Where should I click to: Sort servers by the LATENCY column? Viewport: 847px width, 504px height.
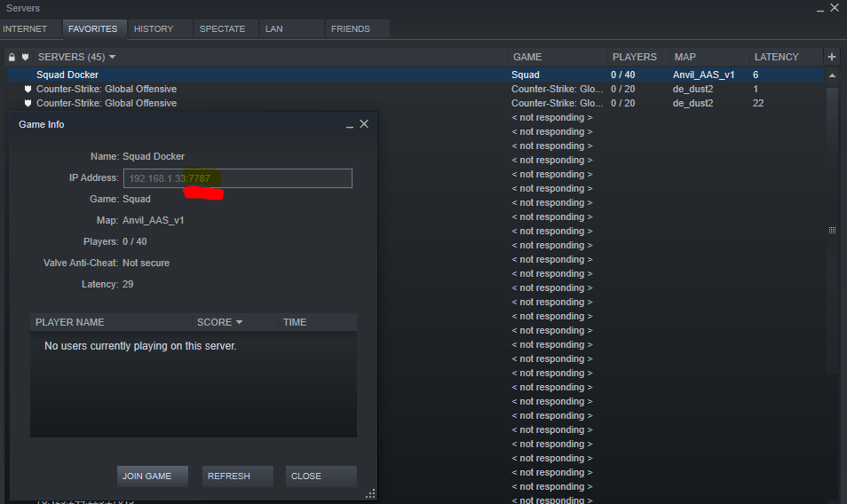tap(786, 57)
